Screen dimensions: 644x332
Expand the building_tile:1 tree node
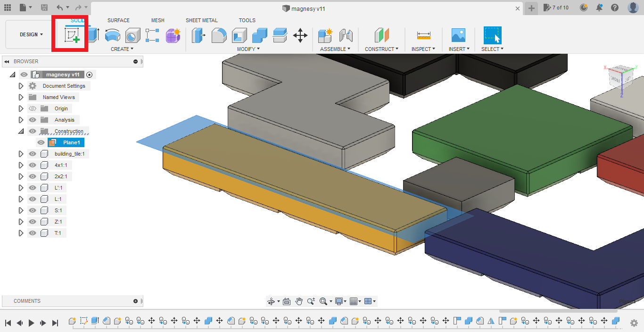tap(21, 154)
